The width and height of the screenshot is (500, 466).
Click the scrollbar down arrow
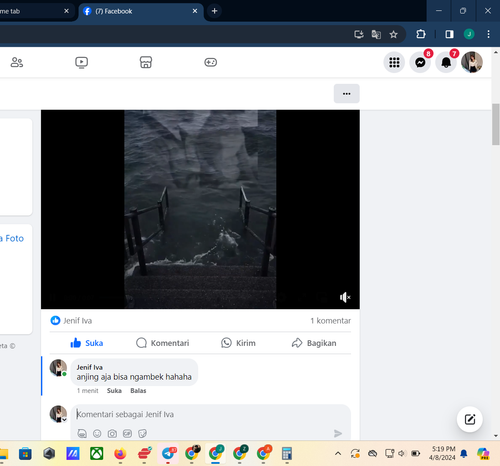[x=496, y=436]
